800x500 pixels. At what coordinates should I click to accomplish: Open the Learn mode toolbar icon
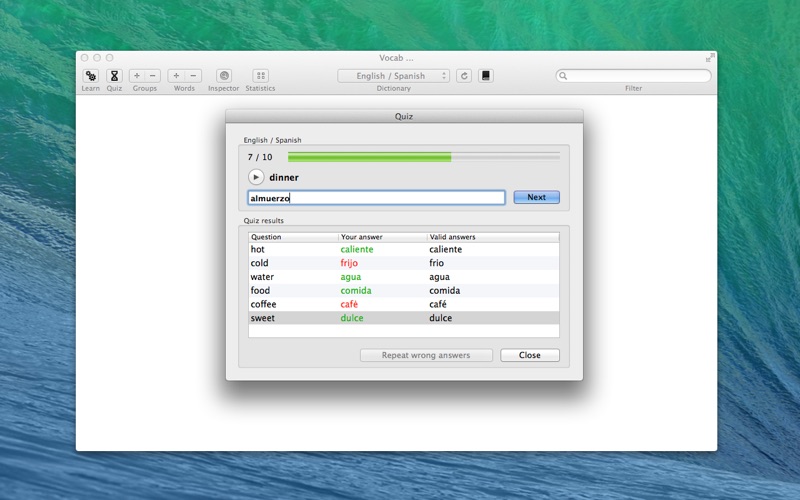pyautogui.click(x=90, y=76)
